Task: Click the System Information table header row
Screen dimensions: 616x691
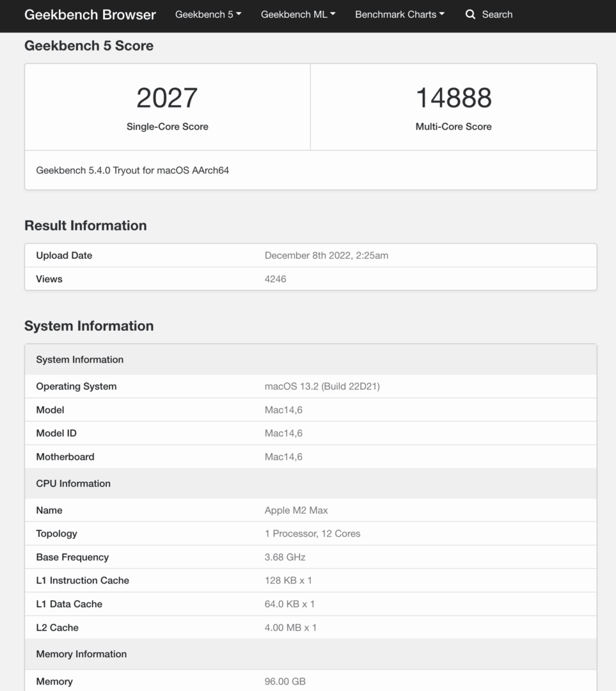Action: [311, 360]
